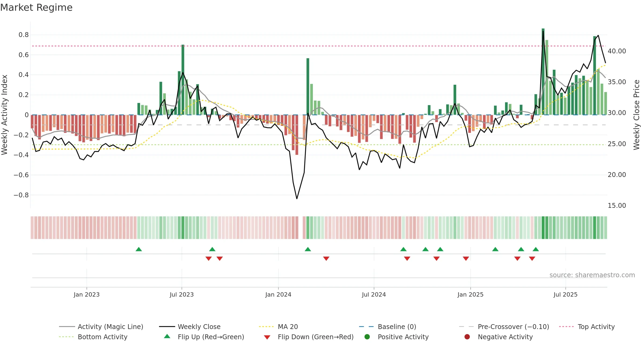This screenshot has height=362, width=644.
Task: Click the leftmost green Flip Up triangle marker
Action: pos(139,249)
